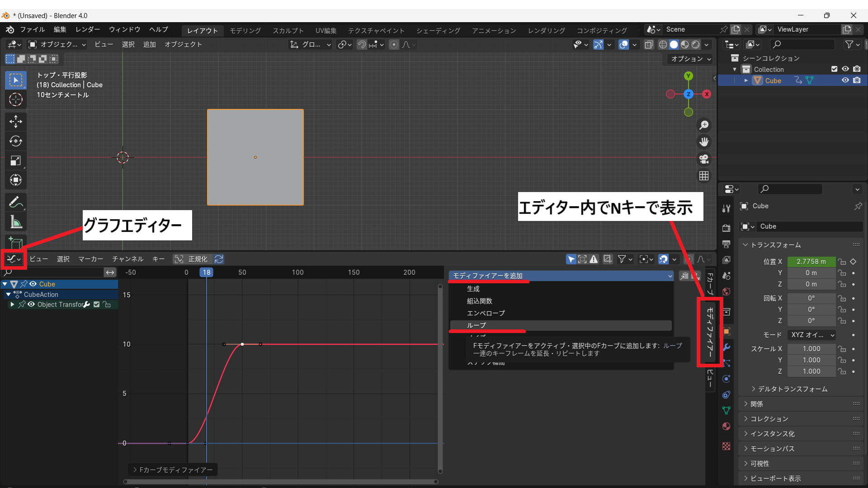The image size is (868, 488).
Task: Click the pan hand icon in viewport
Action: coord(704,142)
